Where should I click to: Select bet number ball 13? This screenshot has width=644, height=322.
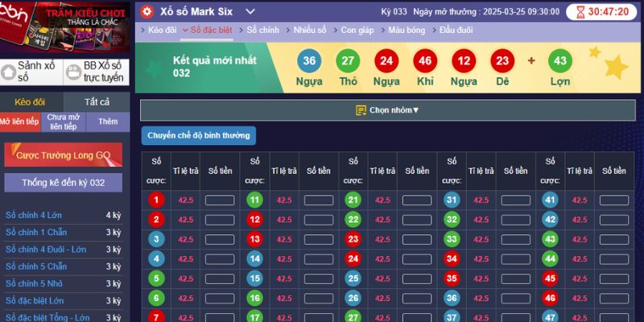[254, 239]
